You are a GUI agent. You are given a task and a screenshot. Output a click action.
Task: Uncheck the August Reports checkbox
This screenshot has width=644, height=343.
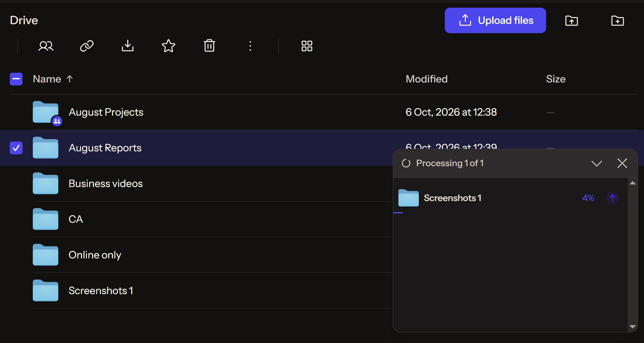click(16, 148)
